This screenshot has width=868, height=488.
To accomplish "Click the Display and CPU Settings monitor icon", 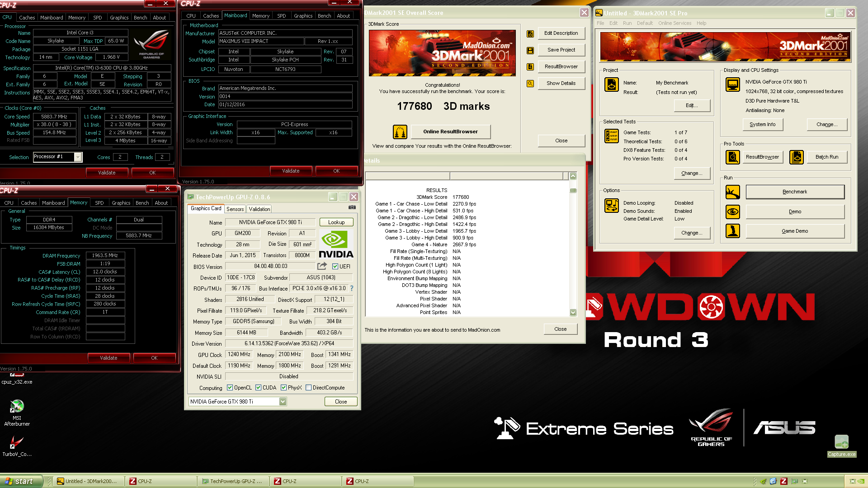I will [x=733, y=84].
